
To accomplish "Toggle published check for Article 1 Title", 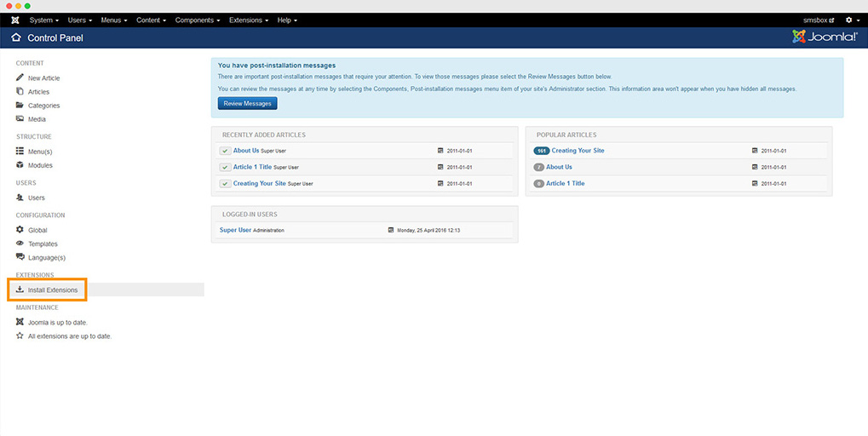I will pos(225,167).
